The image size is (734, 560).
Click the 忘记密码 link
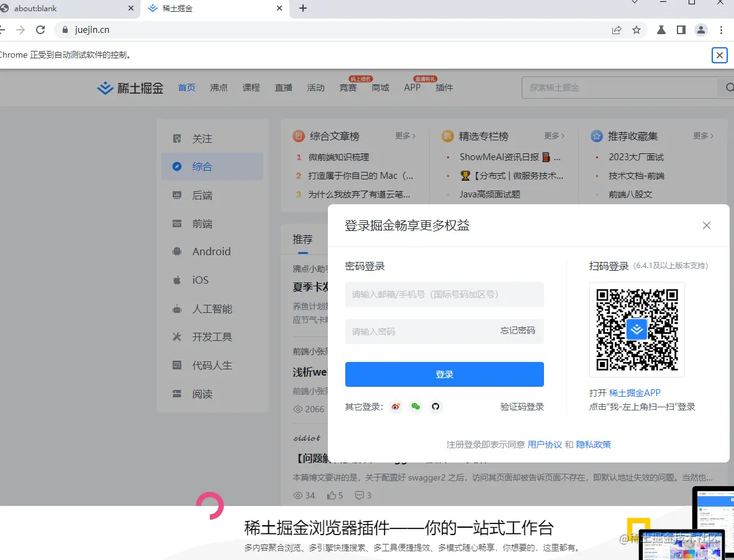click(517, 331)
